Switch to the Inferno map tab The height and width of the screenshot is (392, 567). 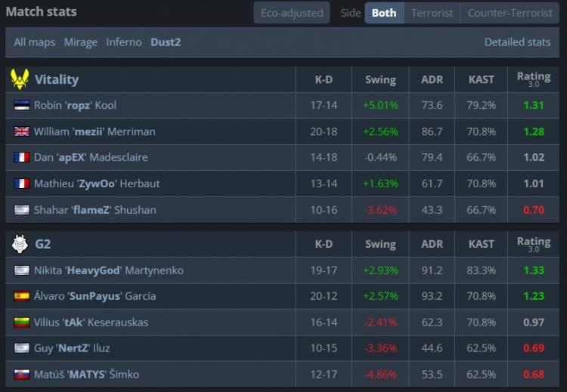coord(124,42)
